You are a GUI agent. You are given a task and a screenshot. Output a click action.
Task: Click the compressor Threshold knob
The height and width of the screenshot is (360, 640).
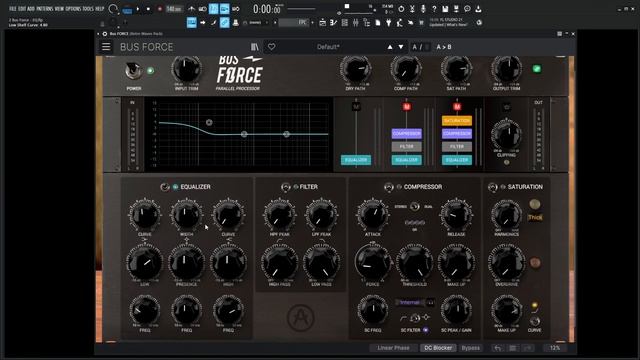(415, 263)
